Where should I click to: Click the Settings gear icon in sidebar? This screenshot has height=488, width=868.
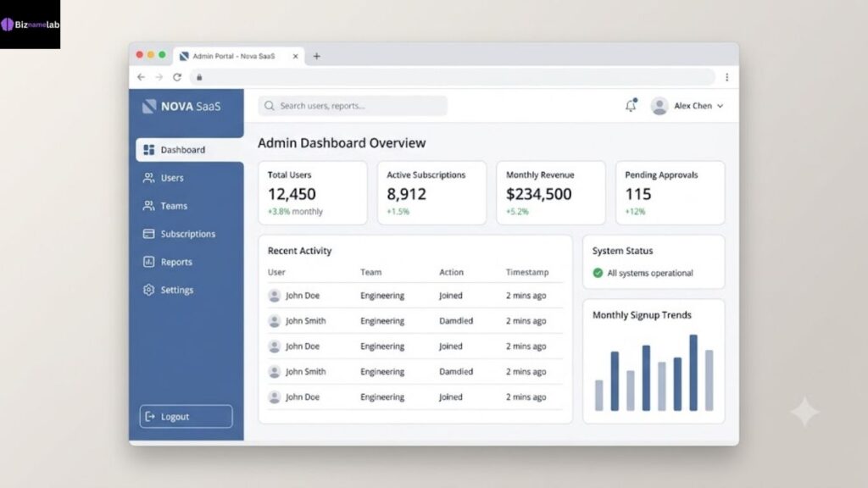point(148,290)
